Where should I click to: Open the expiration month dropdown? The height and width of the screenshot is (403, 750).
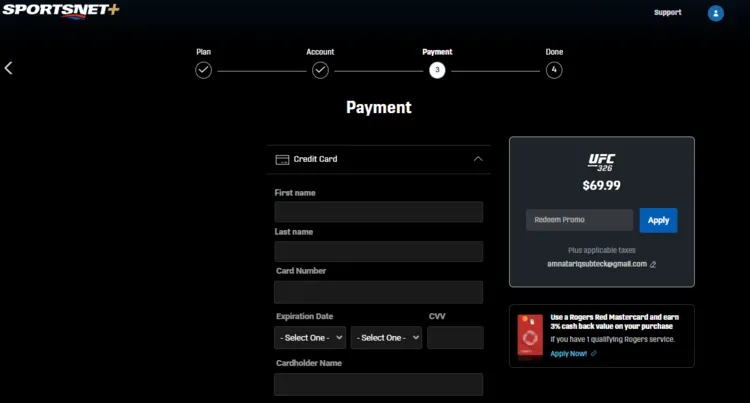(x=310, y=338)
